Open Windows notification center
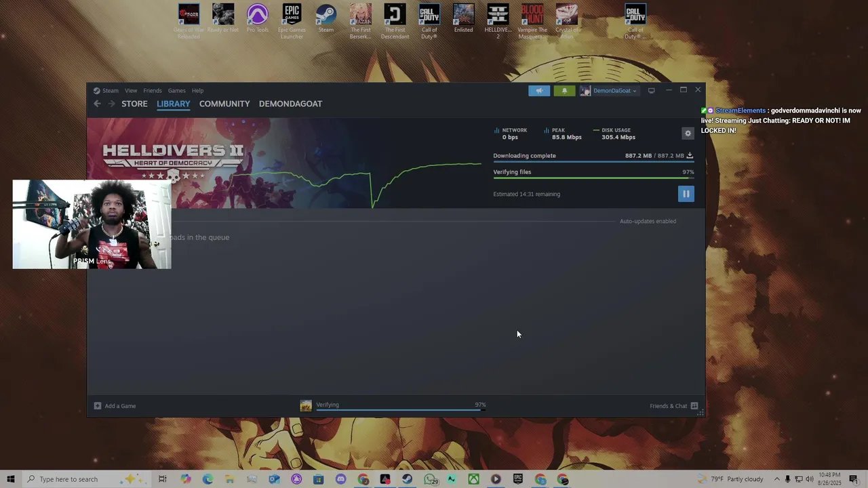Screen dimensions: 868x488 853,479
